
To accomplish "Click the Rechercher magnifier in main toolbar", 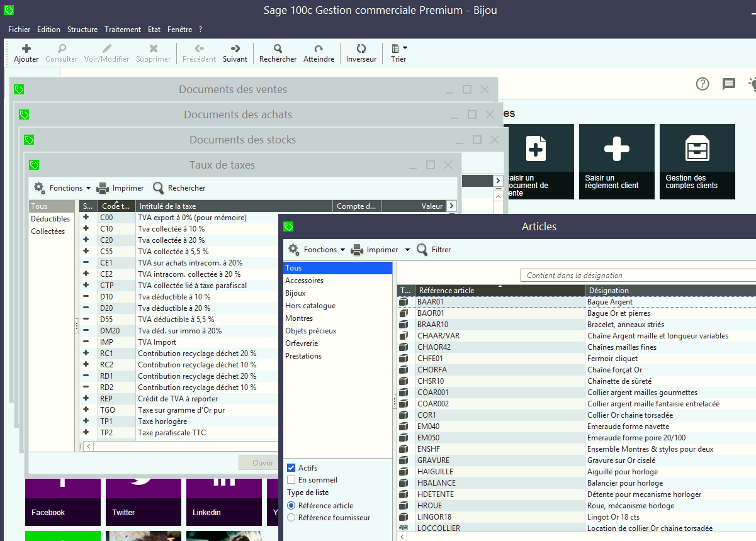I will [278, 48].
